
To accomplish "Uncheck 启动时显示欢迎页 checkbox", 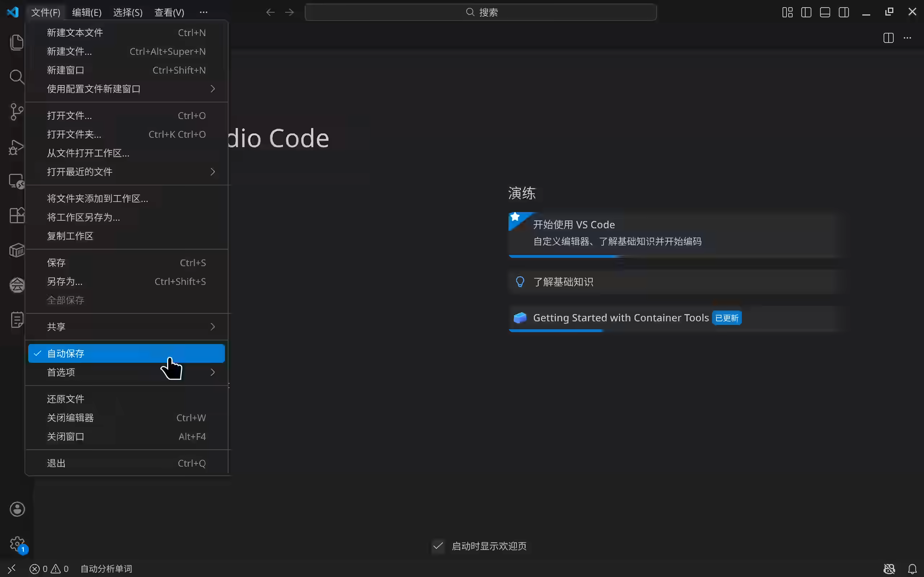I will coord(438,546).
